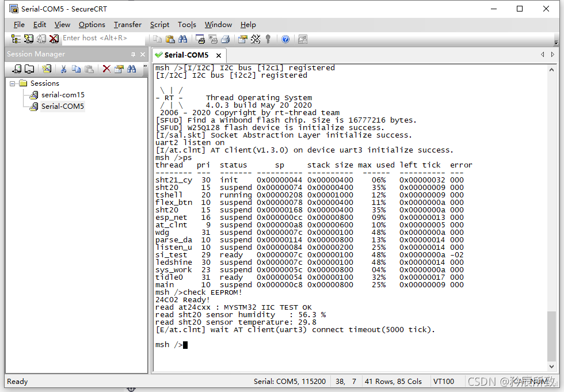
Task: Click Connect icon in Session Manager
Action: tap(17, 68)
